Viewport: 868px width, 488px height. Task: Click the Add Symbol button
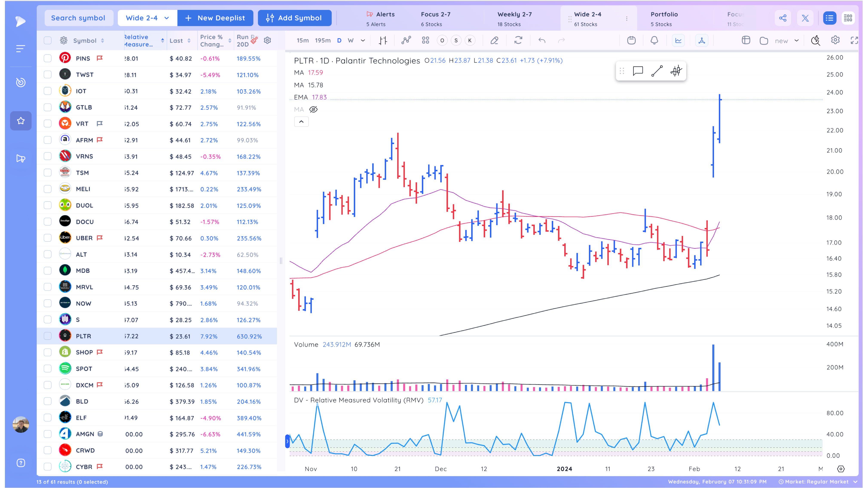point(295,18)
